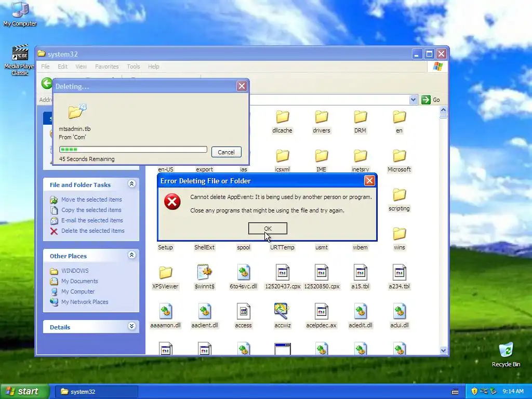Viewport: 532px width, 399px height.
Task: Open the address bar dropdown
Action: 413,100
